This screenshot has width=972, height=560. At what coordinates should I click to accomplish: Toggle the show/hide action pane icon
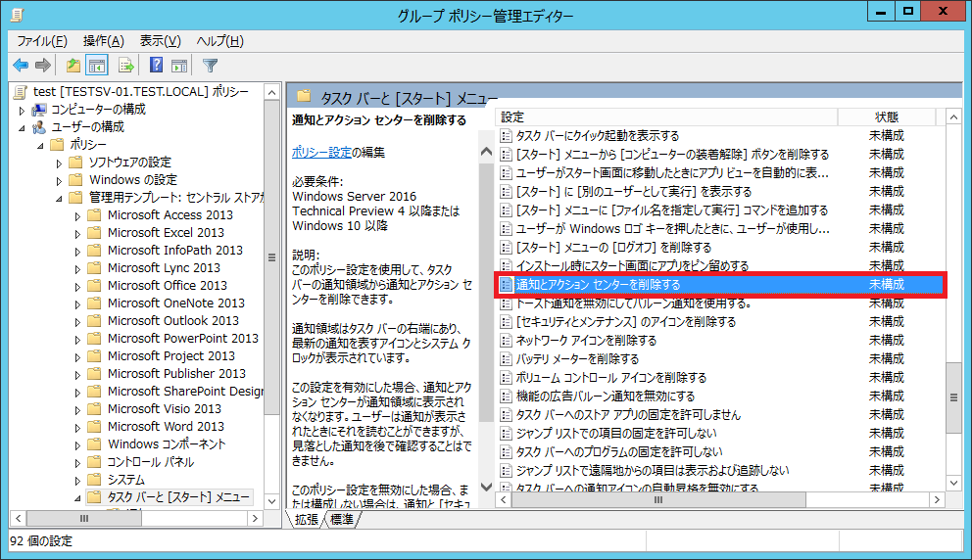pos(179,65)
